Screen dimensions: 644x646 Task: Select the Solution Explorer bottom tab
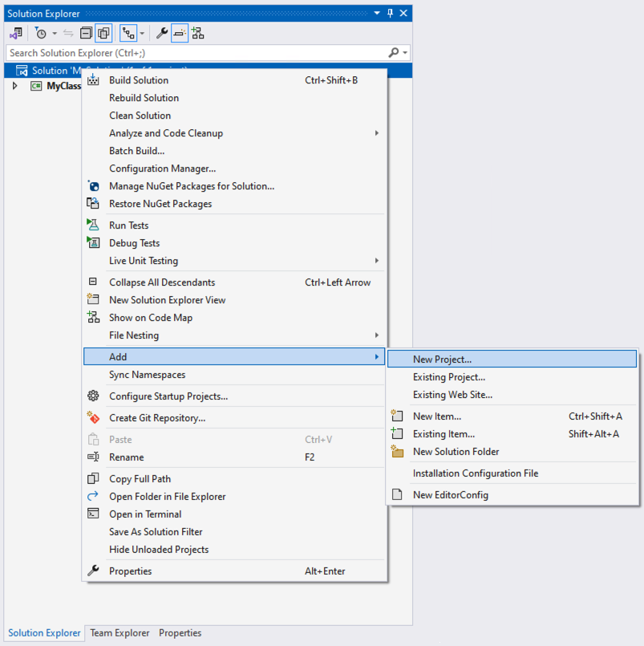[44, 633]
